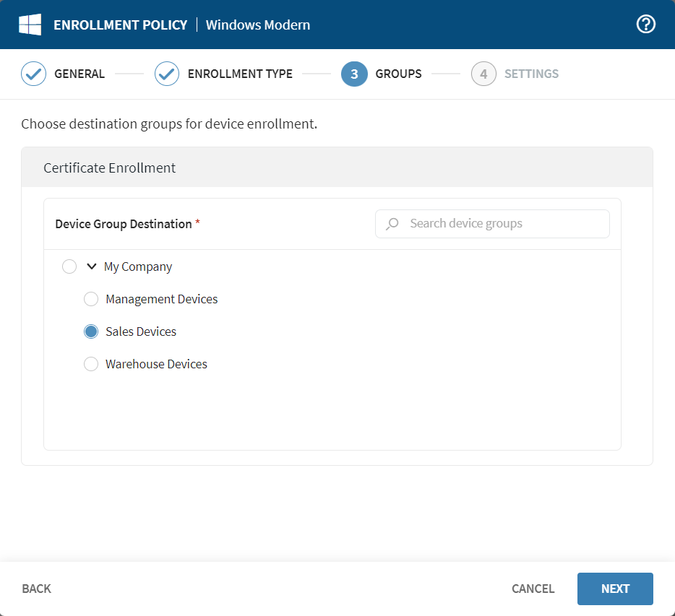The height and width of the screenshot is (616, 675).
Task: Select Management Devices radio button
Action: (x=91, y=299)
